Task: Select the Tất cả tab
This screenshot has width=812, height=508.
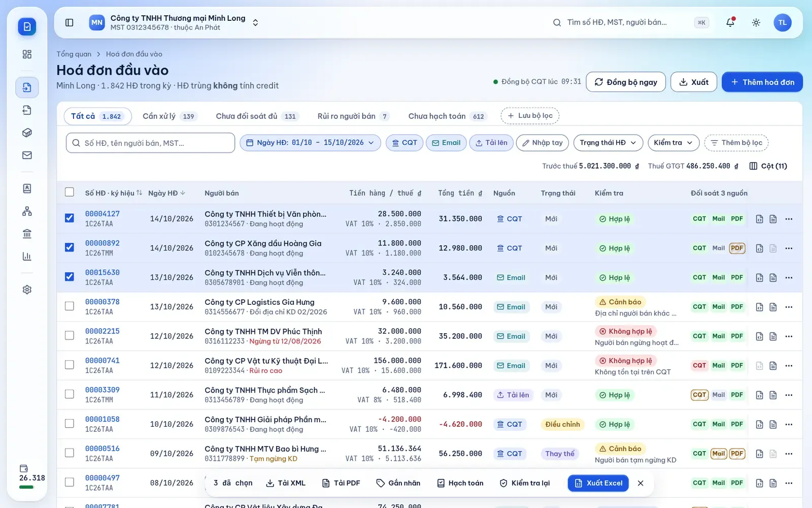Action: tap(98, 116)
